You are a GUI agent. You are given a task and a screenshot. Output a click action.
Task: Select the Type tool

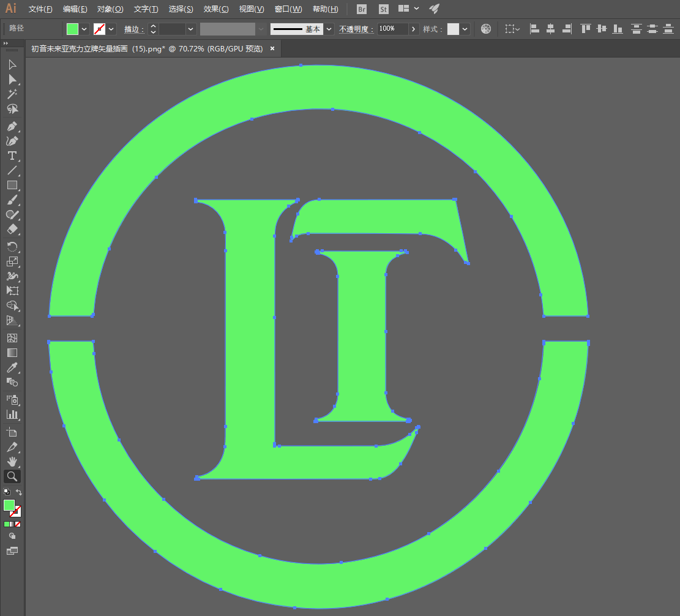point(12,156)
